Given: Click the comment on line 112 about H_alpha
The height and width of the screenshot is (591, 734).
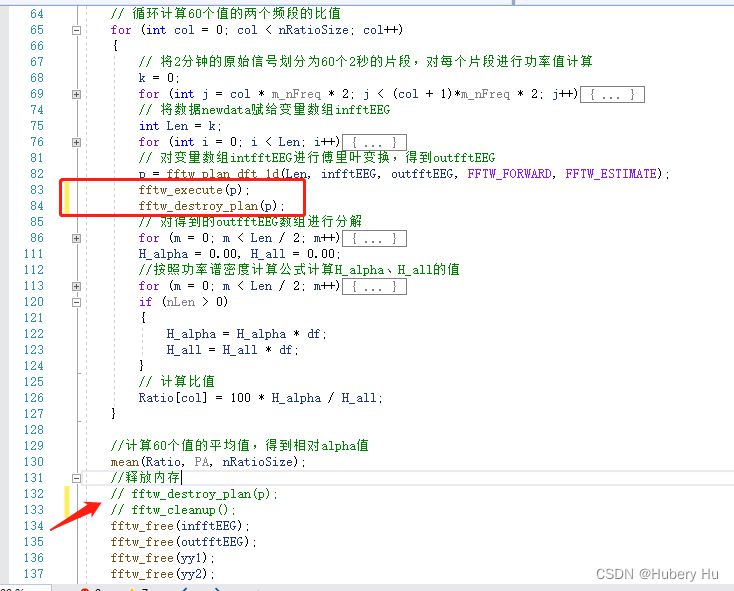Looking at the screenshot, I should (x=299, y=270).
